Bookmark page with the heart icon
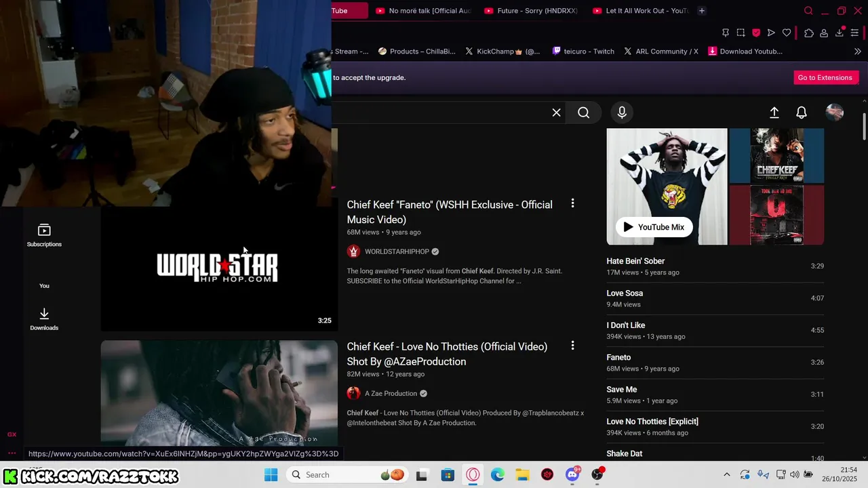This screenshot has height=488, width=868. (787, 33)
